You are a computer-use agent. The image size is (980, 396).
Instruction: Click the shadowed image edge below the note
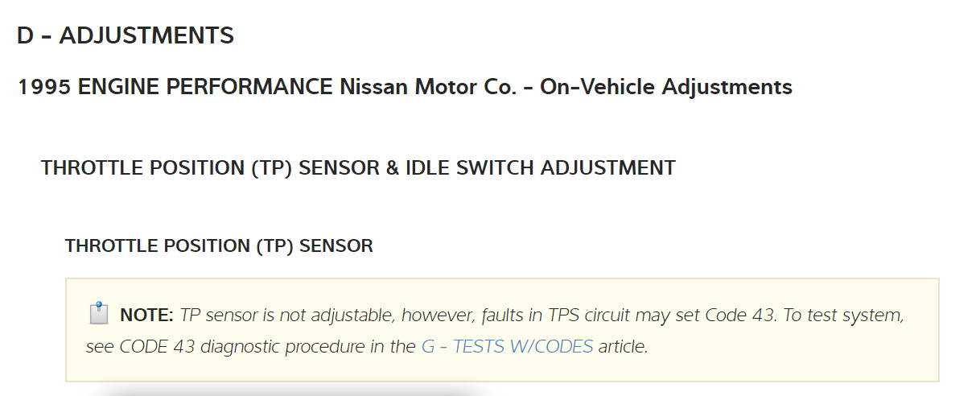(290, 392)
